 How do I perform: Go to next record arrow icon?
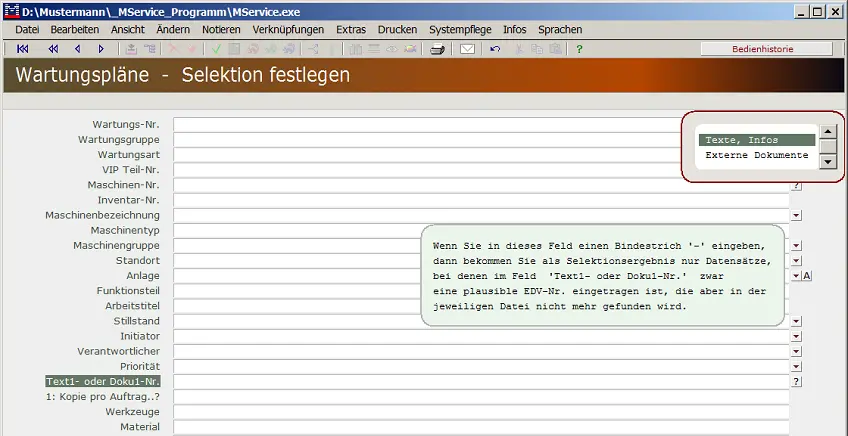101,48
